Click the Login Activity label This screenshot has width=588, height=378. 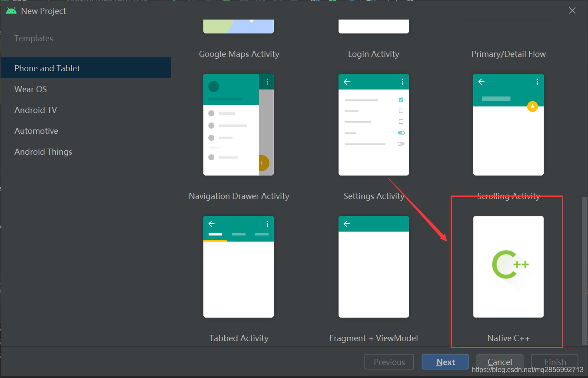tap(374, 54)
